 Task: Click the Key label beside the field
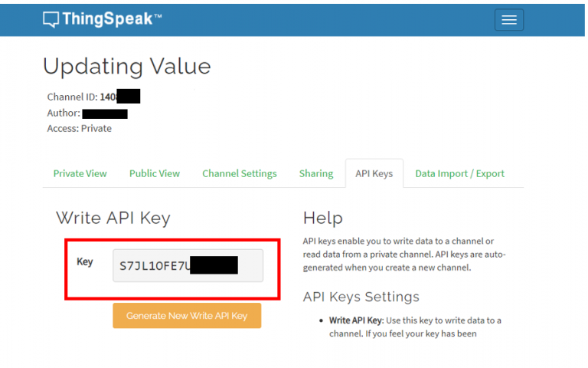coord(85,261)
